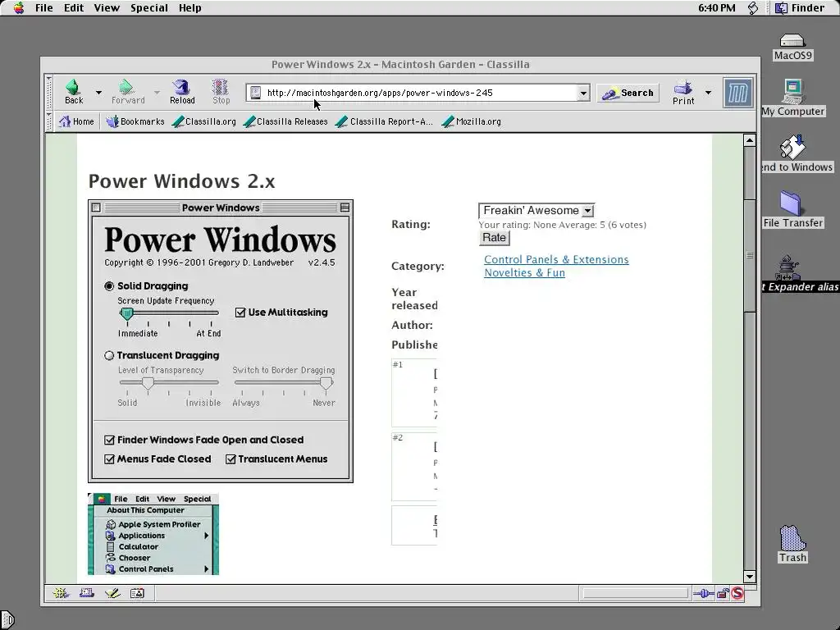
Task: Click the URL address field
Action: [x=418, y=94]
